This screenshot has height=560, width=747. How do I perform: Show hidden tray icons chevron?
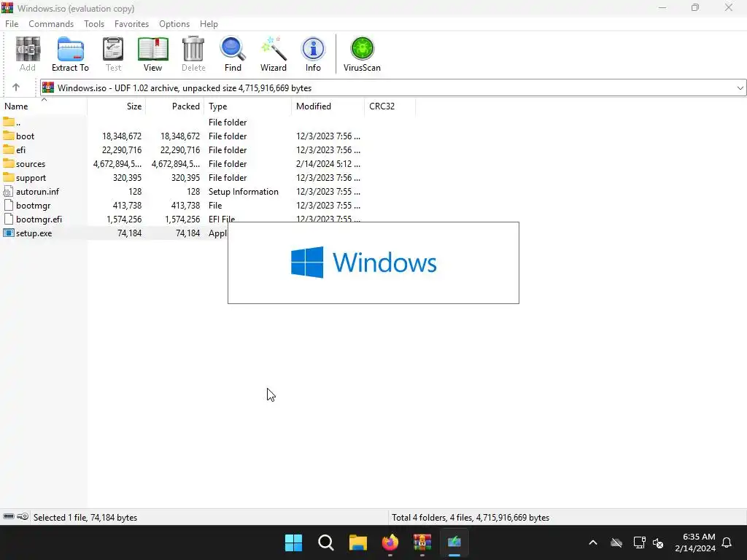point(593,542)
